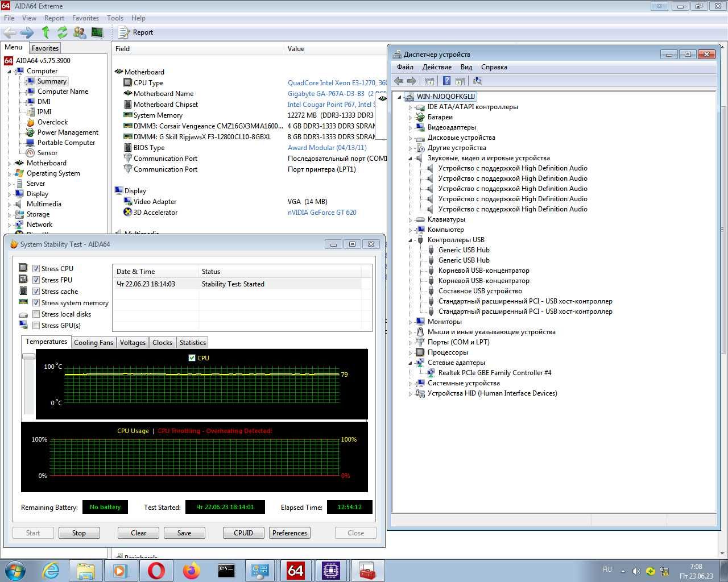The image size is (728, 582).
Task: Switch to the Favorites tab
Action: tap(45, 48)
